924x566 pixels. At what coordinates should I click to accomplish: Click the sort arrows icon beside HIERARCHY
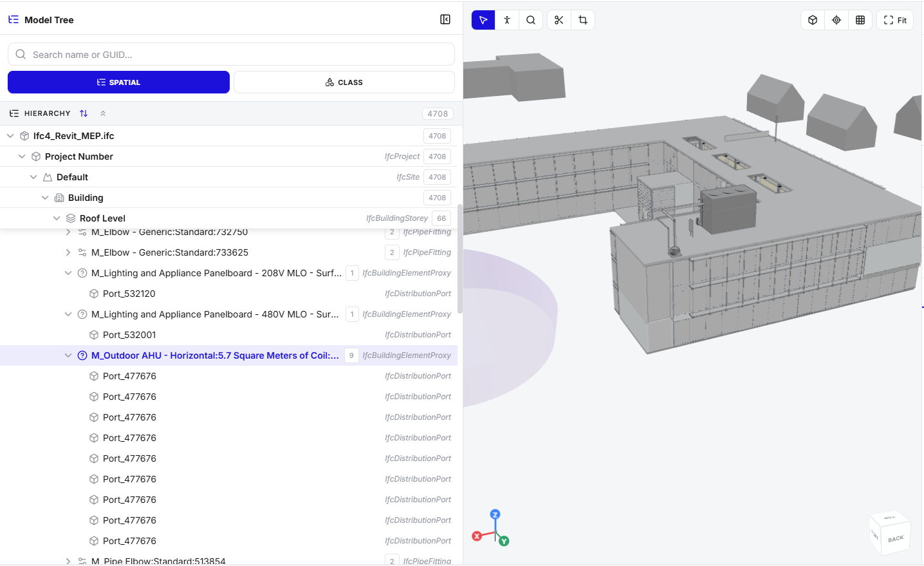(84, 113)
